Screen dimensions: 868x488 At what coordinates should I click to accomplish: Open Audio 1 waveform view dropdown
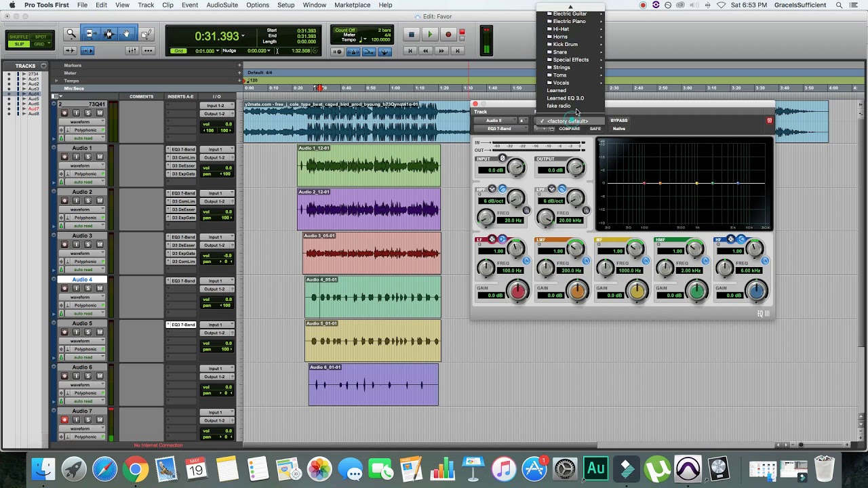pos(82,165)
